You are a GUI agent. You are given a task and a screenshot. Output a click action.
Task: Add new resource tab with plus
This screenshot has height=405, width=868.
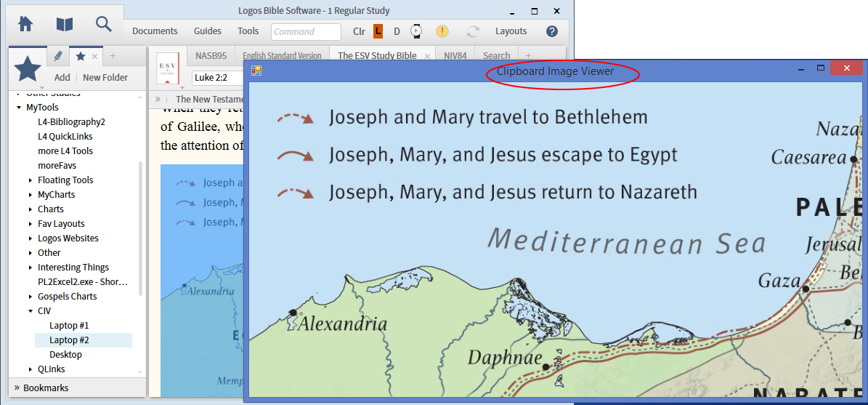(528, 55)
